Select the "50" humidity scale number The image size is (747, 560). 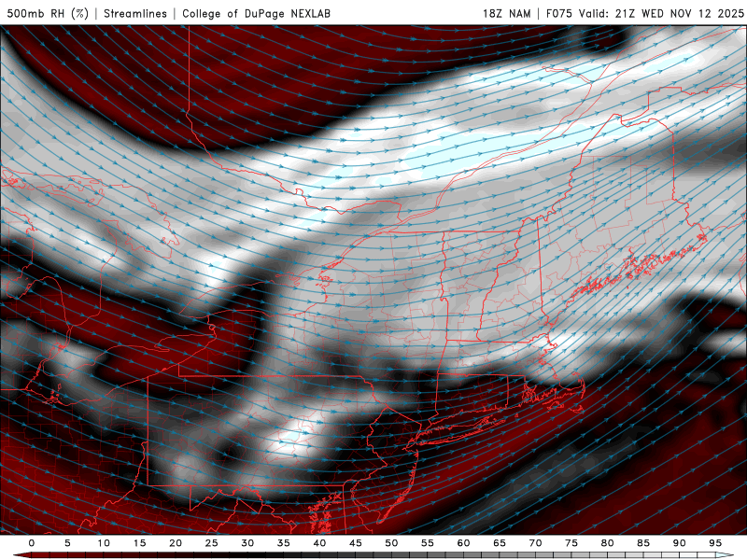point(391,543)
